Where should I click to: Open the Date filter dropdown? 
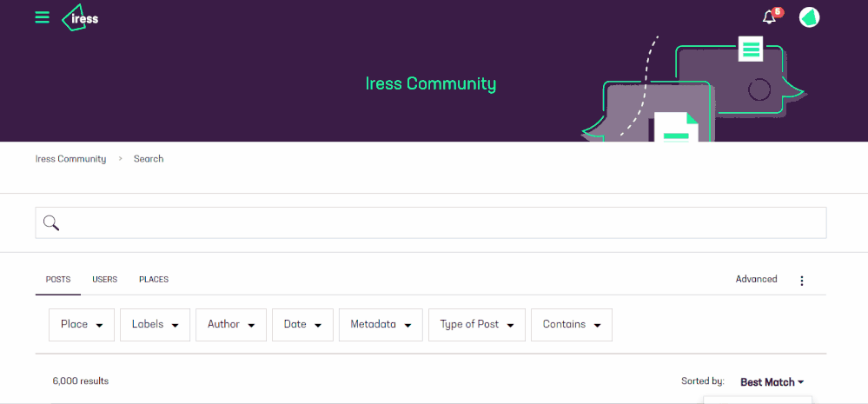303,325
